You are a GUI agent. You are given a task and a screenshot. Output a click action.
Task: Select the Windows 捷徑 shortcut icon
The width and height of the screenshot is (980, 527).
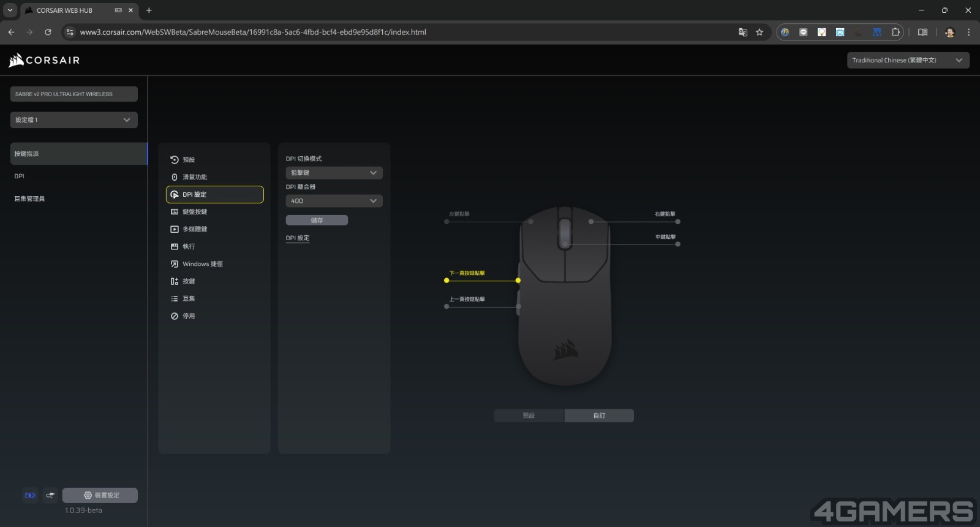pos(175,264)
